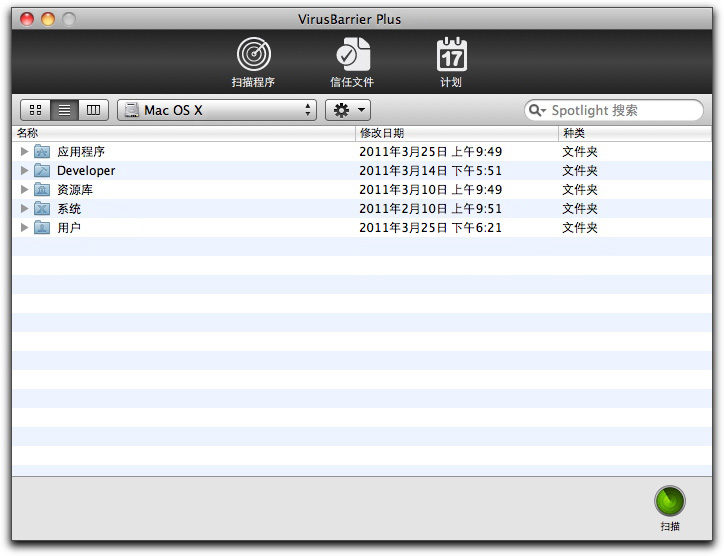Open the gear action menu
Screen dimensions: 724x556
click(x=348, y=110)
